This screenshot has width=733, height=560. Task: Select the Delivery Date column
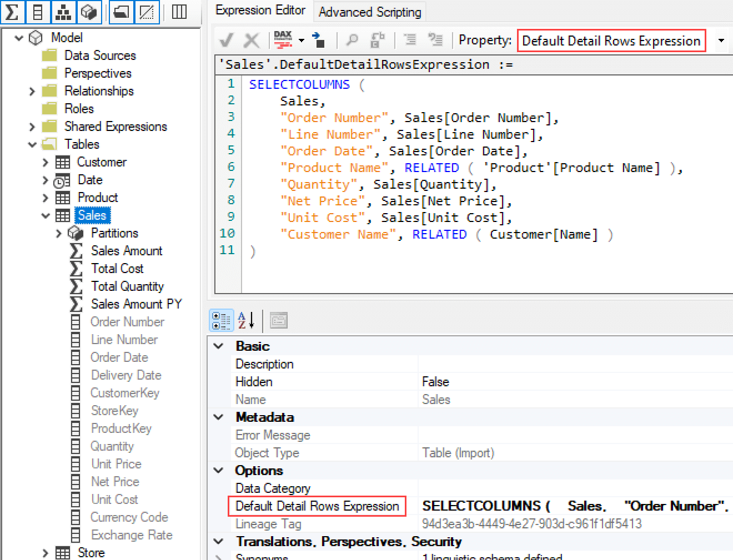tap(126, 375)
